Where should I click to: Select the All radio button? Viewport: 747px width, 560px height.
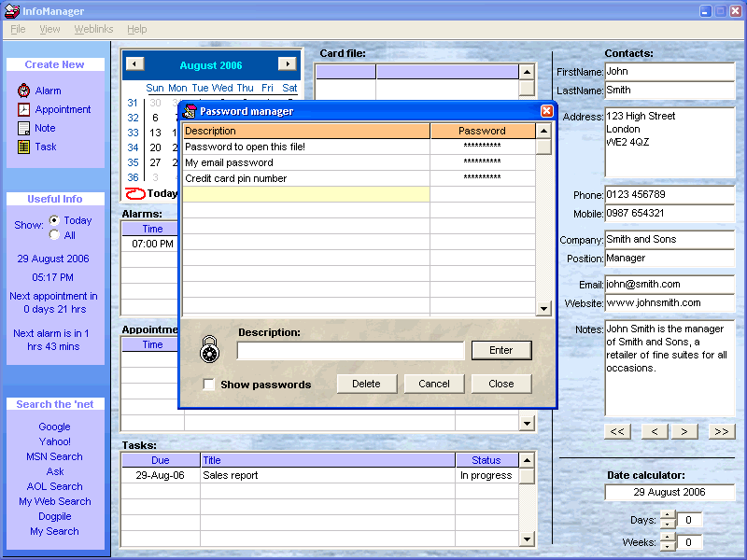pyautogui.click(x=54, y=235)
